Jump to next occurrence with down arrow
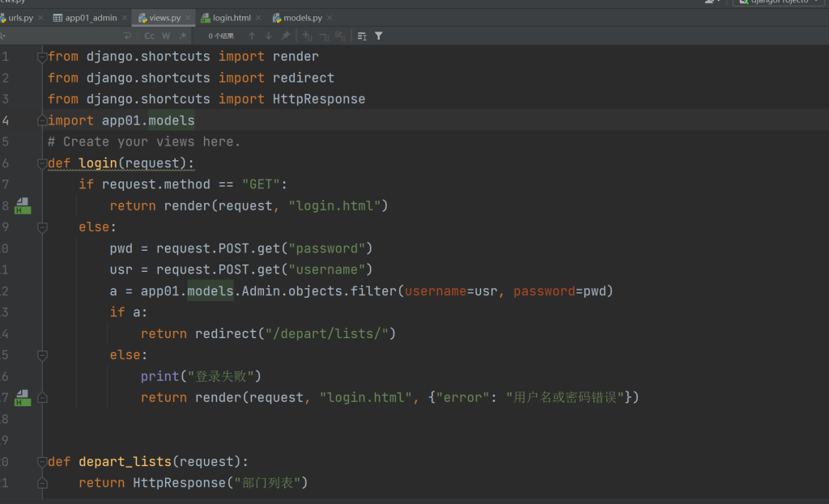This screenshot has height=504, width=829. (269, 36)
